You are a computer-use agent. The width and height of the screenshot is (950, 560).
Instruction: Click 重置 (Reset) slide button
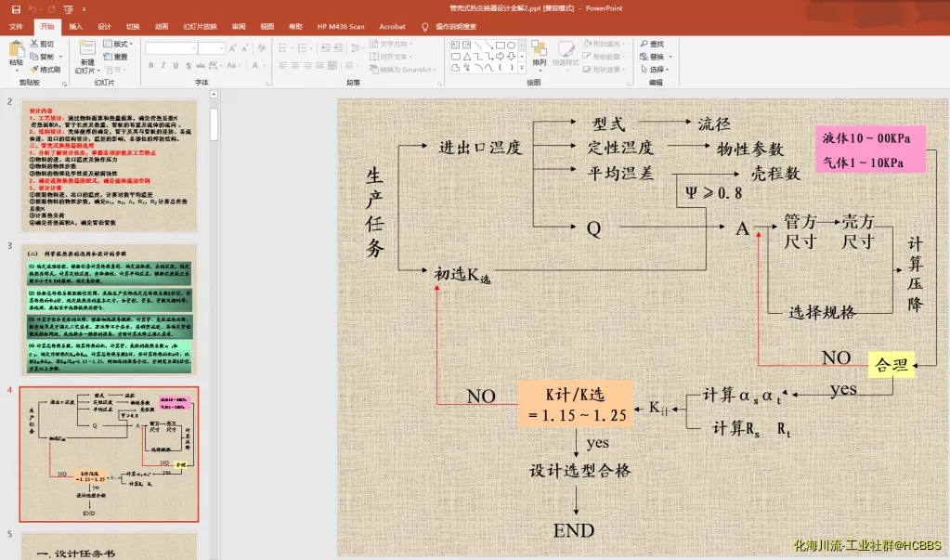click(116, 57)
